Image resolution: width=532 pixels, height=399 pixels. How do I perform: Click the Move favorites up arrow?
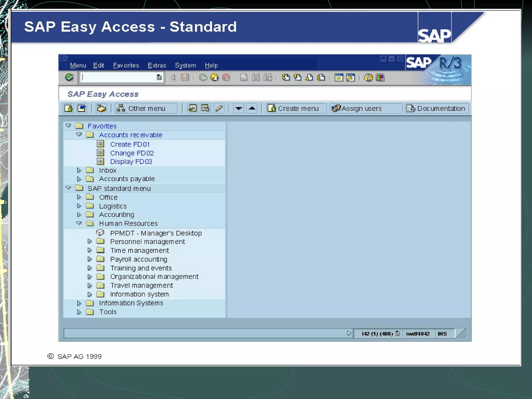point(252,108)
